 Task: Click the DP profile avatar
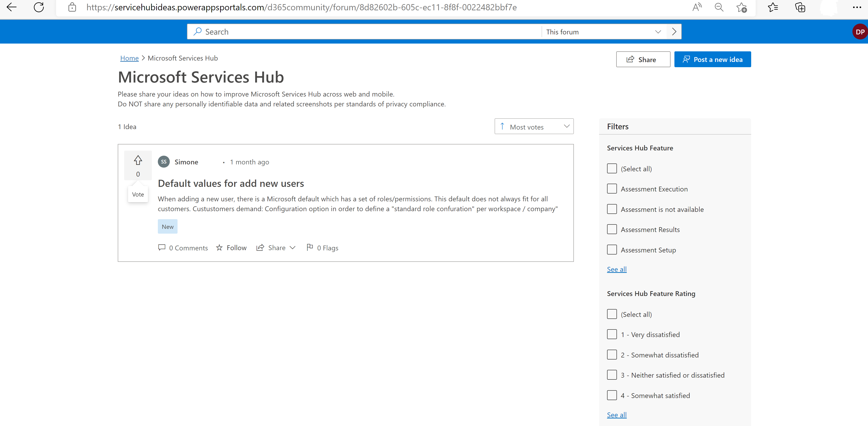click(860, 32)
